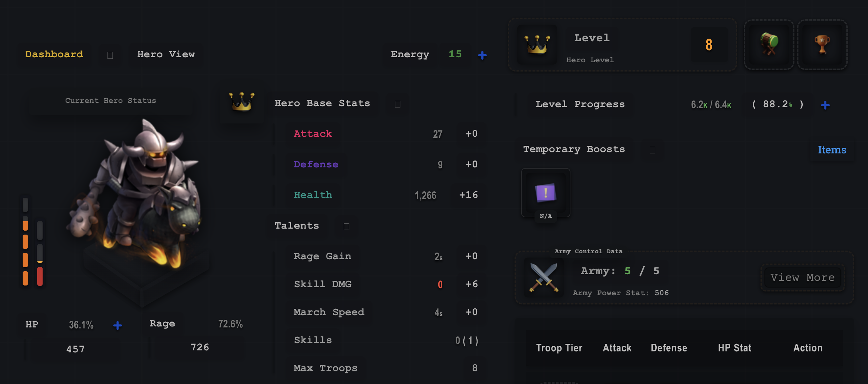Click the crown beside Hero Base Stats

(242, 101)
